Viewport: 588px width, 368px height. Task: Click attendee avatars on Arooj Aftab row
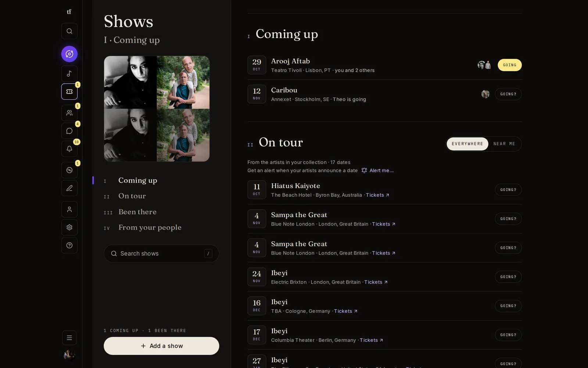[484, 65]
